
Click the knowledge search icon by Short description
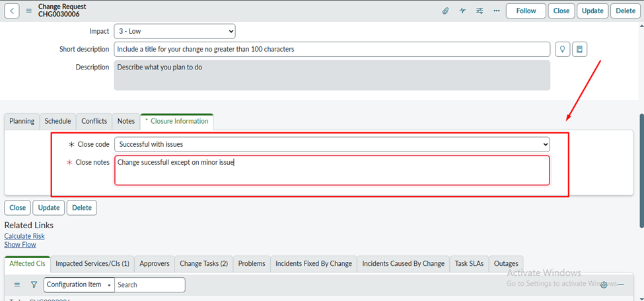click(579, 50)
